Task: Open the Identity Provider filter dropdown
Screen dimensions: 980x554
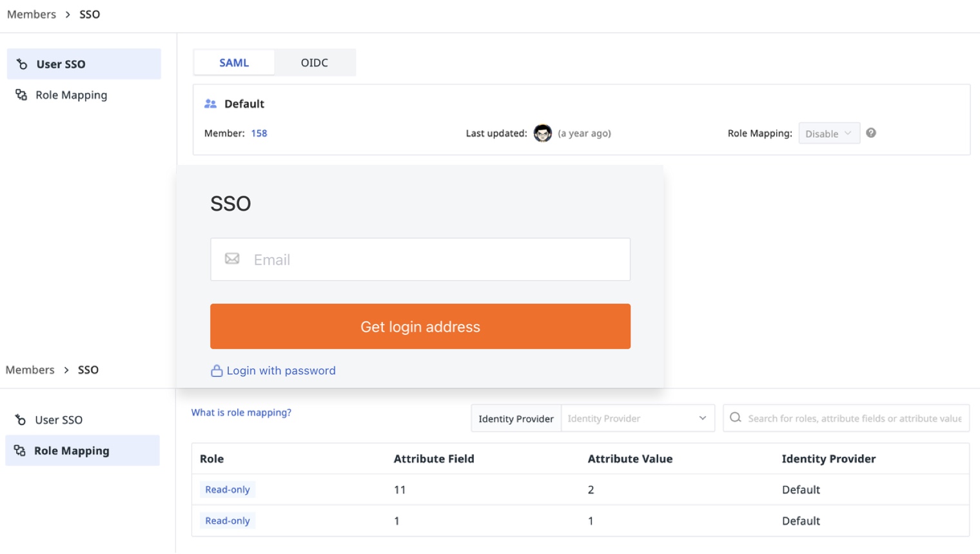Action: coord(638,418)
